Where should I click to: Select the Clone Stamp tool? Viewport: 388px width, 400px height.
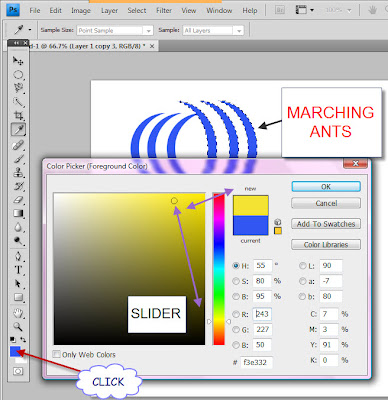coord(18,173)
